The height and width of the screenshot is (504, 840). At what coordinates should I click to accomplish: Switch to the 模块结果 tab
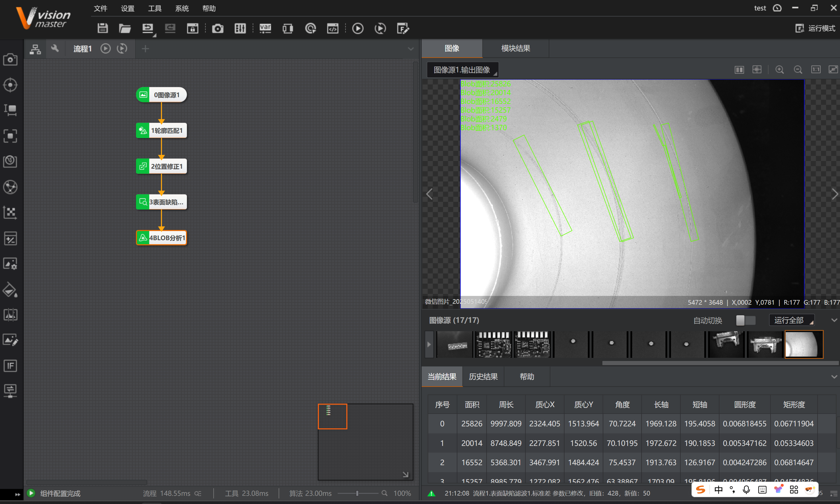515,48
